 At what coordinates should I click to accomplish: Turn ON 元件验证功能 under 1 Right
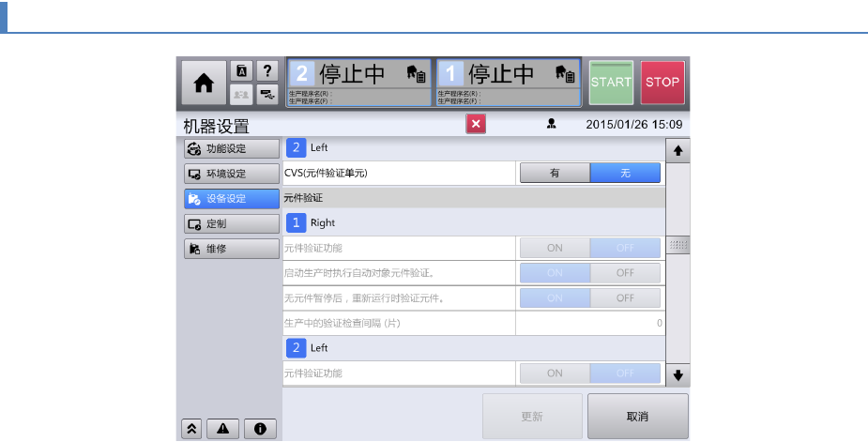click(x=555, y=248)
